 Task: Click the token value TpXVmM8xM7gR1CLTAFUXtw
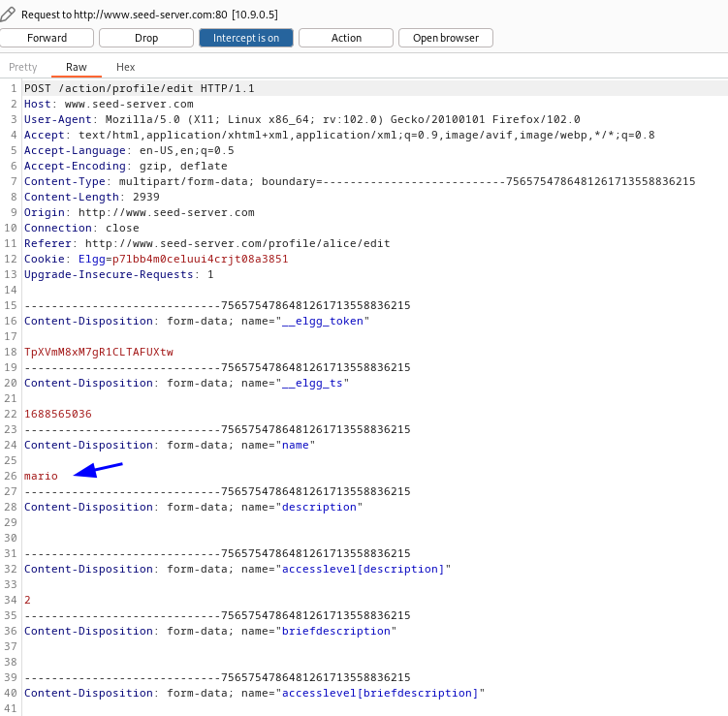[x=99, y=353]
